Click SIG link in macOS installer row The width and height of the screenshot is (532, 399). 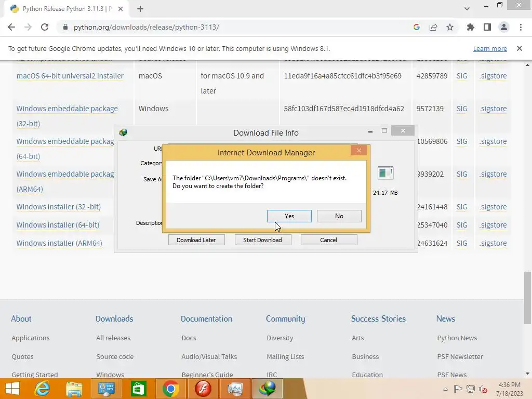click(462, 76)
